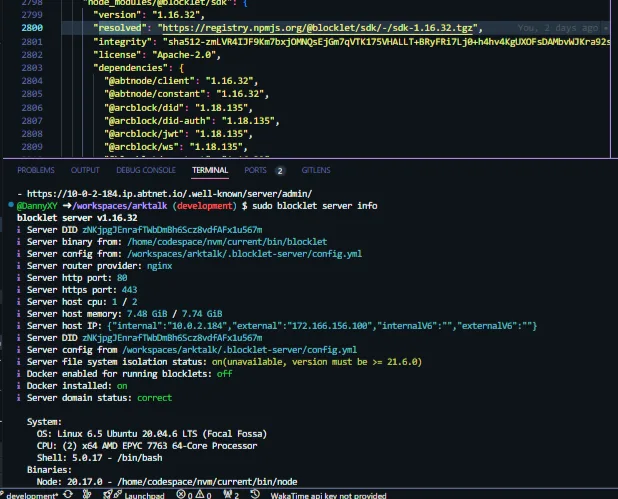The width and height of the screenshot is (618, 499).
Task: Click line number 2803 in the gutter
Action: [x=32, y=68]
